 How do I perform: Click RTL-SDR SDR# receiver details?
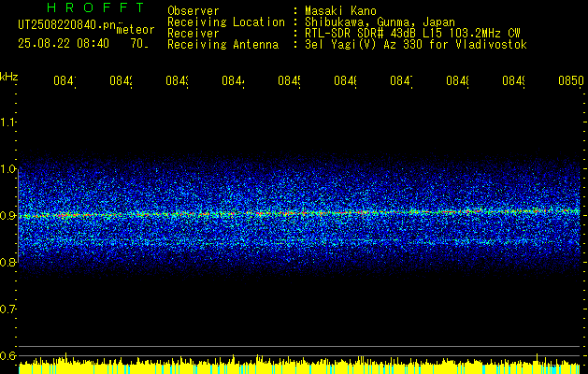click(412, 34)
